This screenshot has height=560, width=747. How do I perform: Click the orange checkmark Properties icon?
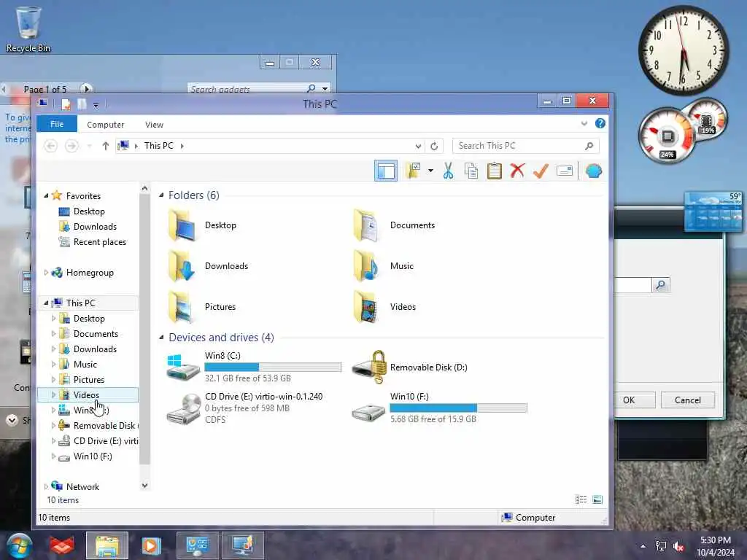[541, 171]
